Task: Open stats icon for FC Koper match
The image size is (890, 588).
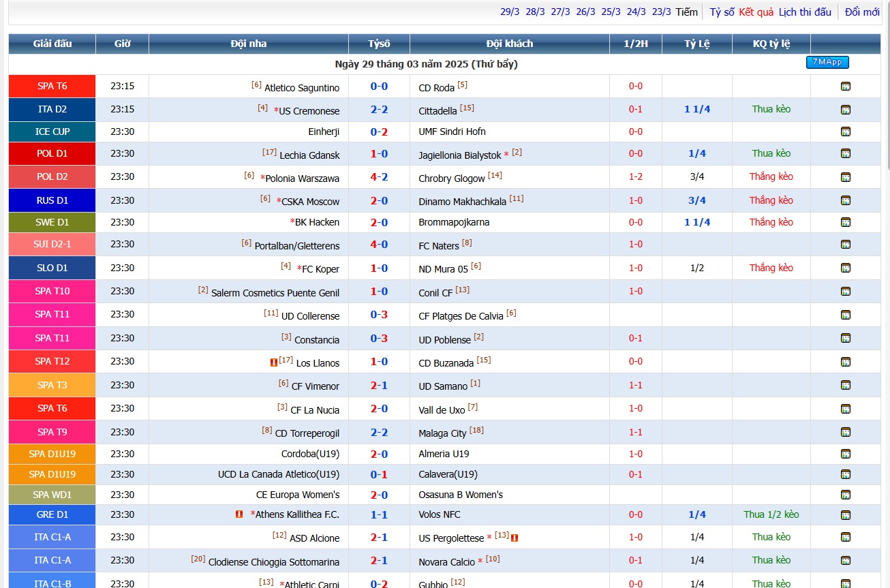Action: click(x=846, y=268)
